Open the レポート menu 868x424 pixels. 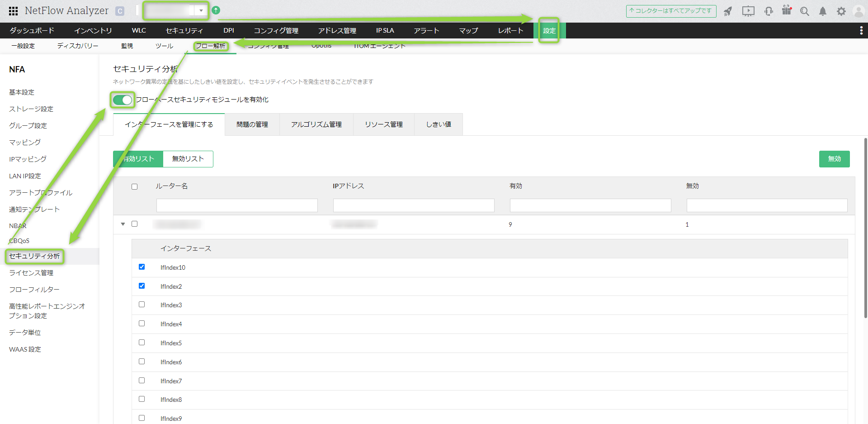click(x=511, y=30)
